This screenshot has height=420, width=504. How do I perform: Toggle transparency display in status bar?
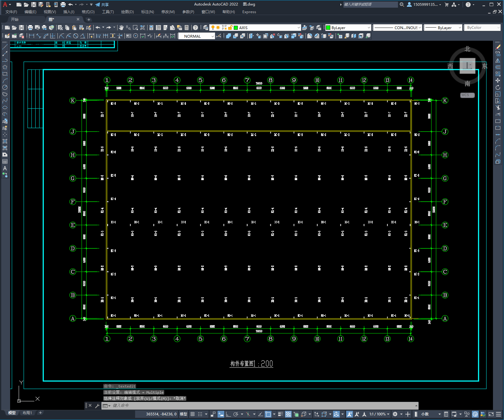288,414
